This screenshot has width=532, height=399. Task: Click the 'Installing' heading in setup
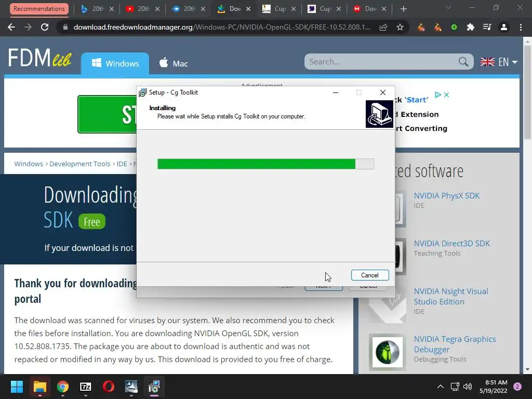pos(162,108)
